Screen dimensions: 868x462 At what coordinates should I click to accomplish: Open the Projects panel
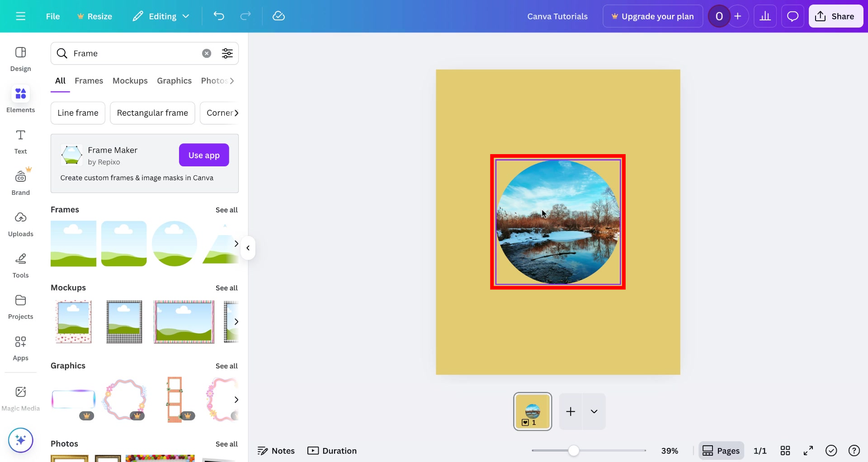(20, 306)
